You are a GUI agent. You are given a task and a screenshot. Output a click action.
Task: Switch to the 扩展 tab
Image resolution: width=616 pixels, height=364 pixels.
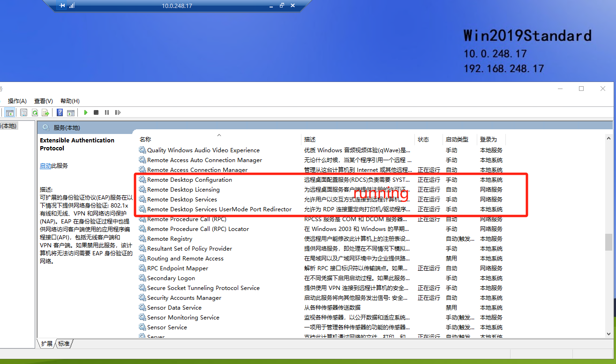pos(46,344)
